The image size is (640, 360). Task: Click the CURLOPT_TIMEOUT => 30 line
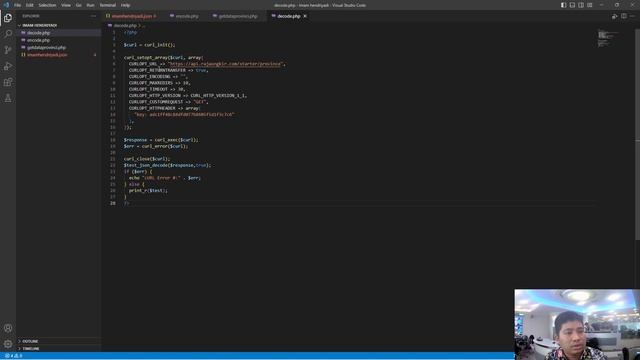(x=157, y=89)
